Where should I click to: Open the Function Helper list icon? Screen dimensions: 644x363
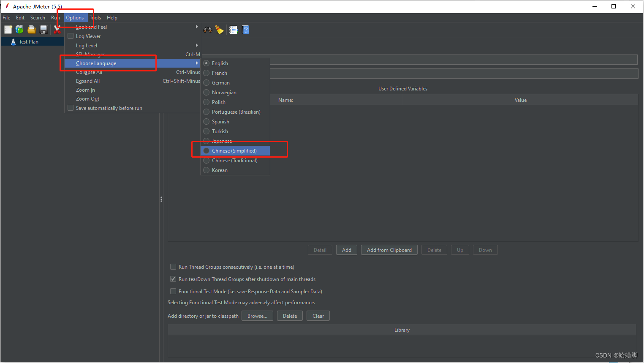click(x=233, y=30)
